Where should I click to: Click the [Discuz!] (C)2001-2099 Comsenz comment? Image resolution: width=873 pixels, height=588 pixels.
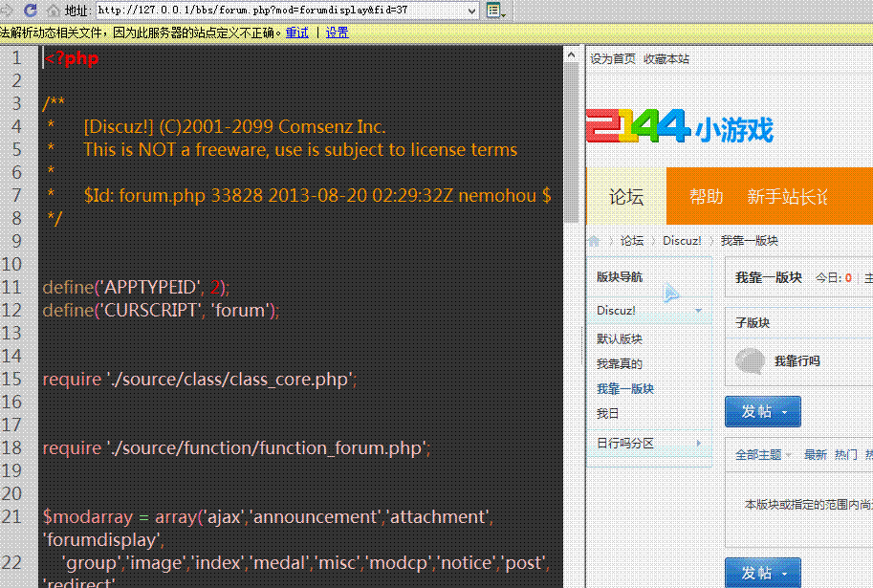tap(234, 126)
